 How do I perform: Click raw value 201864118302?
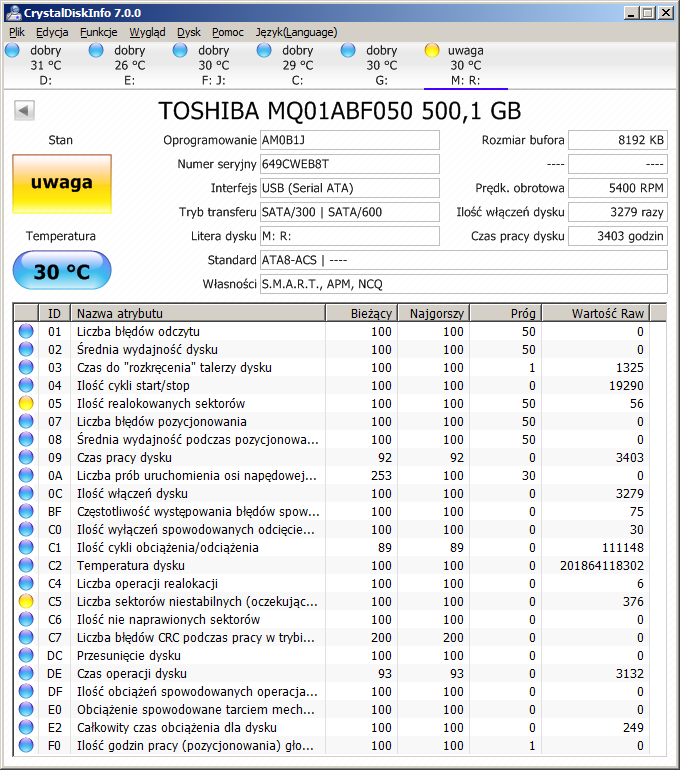(601, 566)
